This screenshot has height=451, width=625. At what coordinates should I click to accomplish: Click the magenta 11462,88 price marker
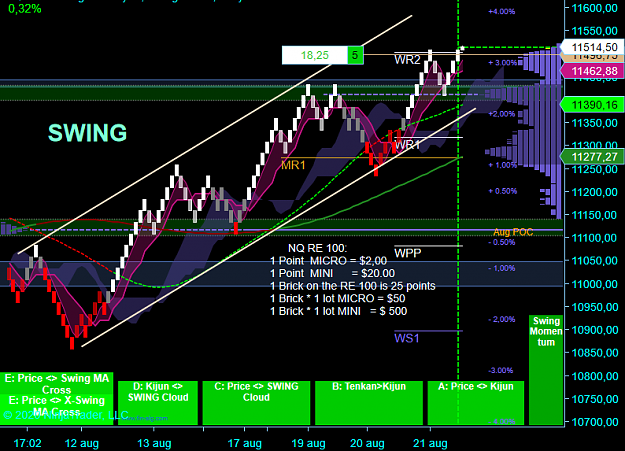[594, 71]
